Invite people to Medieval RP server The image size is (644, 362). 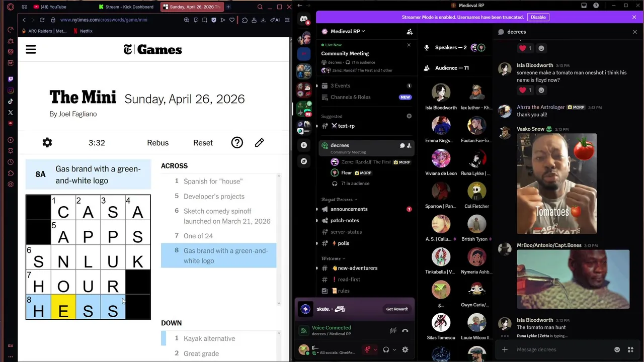(410, 32)
